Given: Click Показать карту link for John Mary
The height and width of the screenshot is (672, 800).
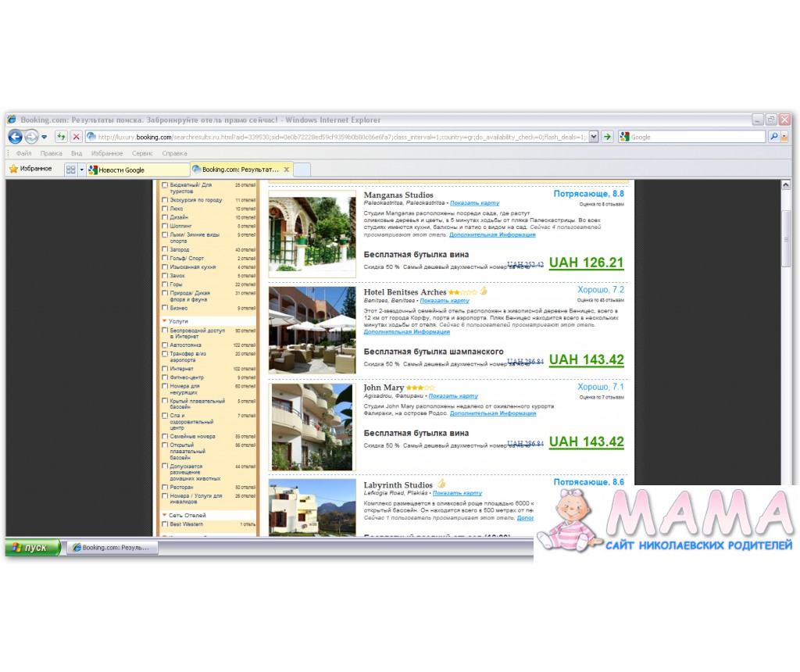Looking at the screenshot, I should click(452, 396).
